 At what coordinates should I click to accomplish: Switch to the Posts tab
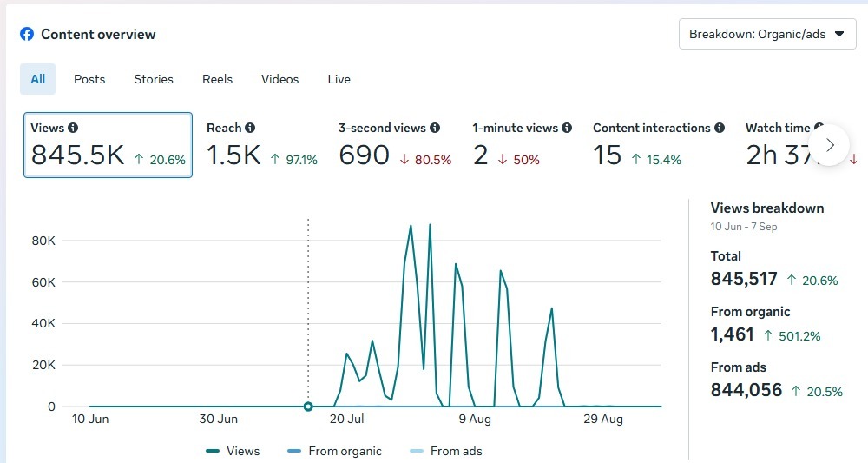[89, 79]
